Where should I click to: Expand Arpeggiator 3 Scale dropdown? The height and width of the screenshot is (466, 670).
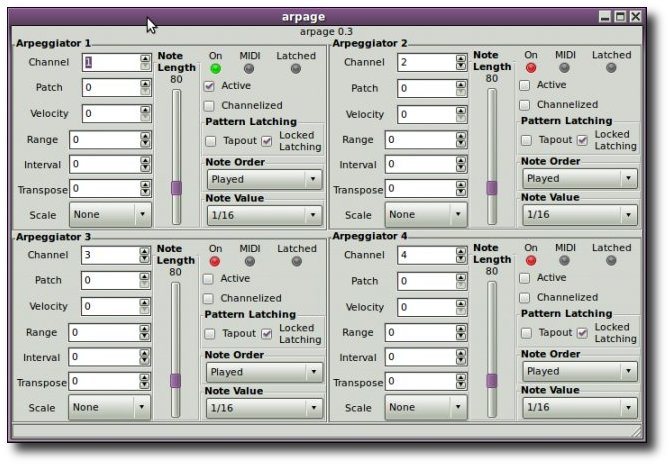109,407
